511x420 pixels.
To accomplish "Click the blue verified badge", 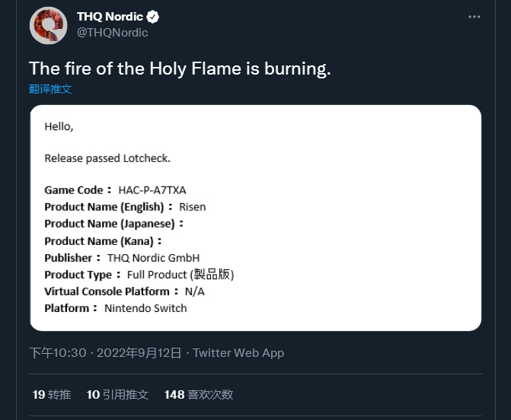I will pyautogui.click(x=152, y=17).
